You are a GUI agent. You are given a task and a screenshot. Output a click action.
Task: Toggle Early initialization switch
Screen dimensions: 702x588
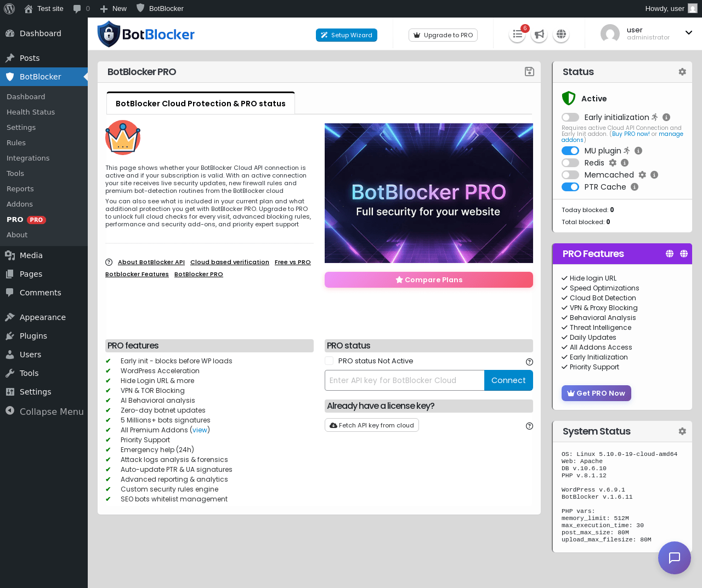570,117
